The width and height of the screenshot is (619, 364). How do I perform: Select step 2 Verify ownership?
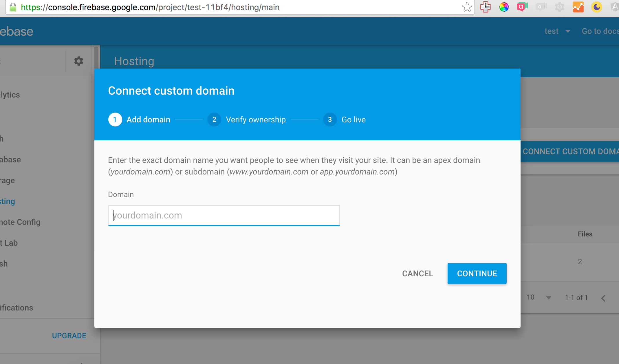[246, 120]
